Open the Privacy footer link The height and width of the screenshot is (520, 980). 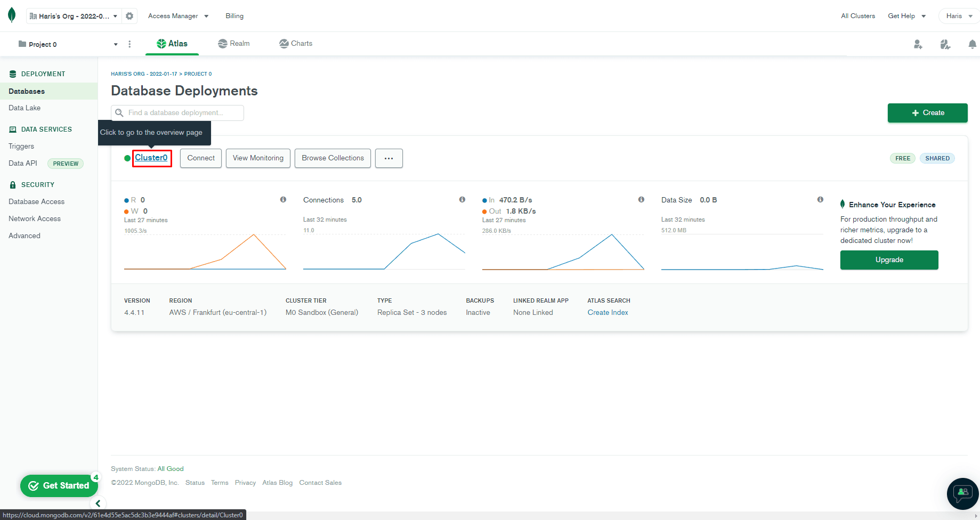pyautogui.click(x=245, y=483)
